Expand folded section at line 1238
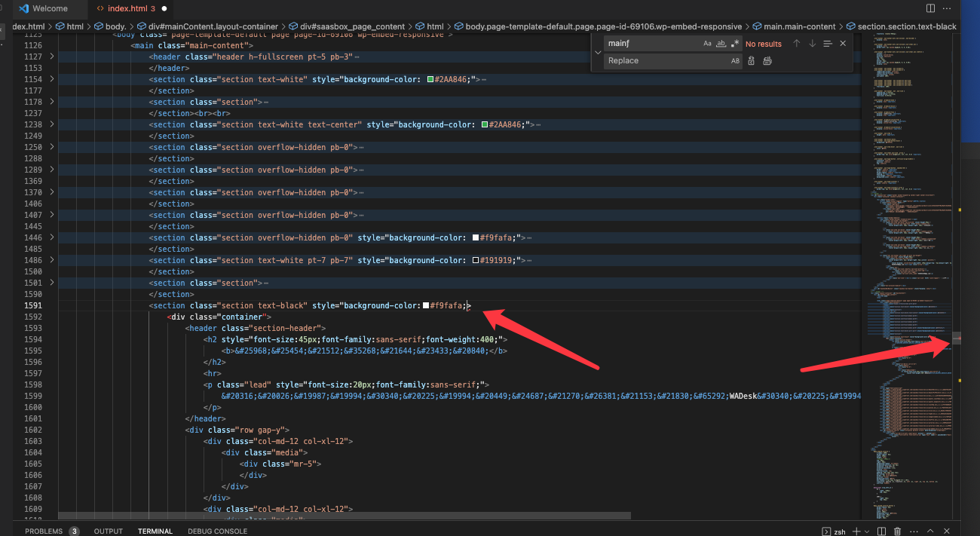 pyautogui.click(x=51, y=124)
